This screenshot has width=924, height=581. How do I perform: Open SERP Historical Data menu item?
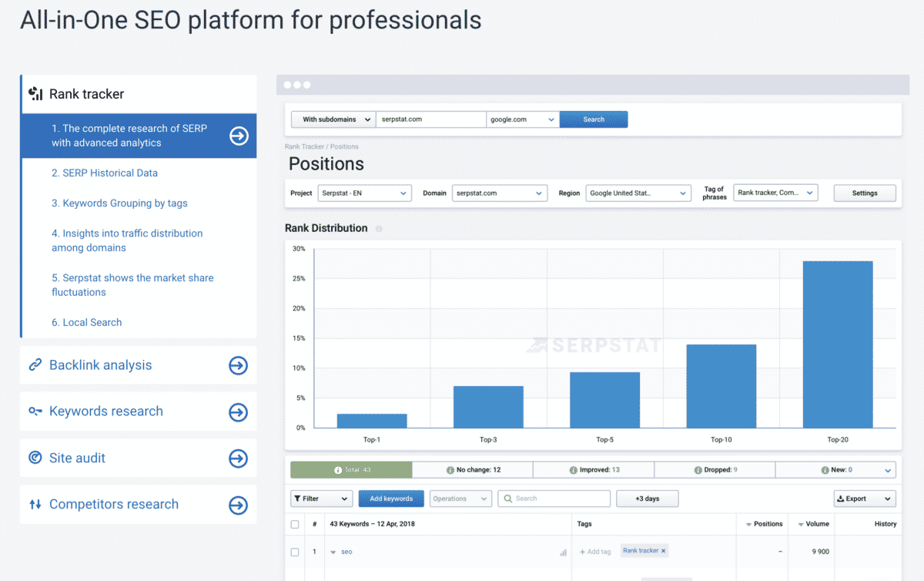[x=105, y=173]
